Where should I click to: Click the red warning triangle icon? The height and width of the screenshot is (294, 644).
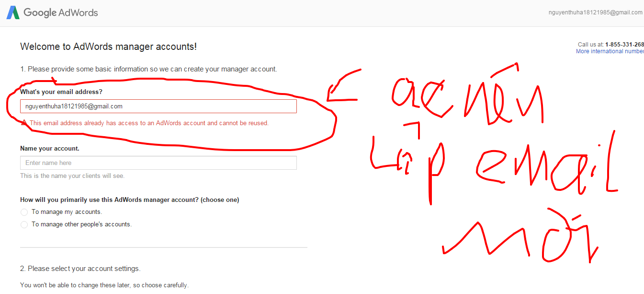pyautogui.click(x=24, y=123)
